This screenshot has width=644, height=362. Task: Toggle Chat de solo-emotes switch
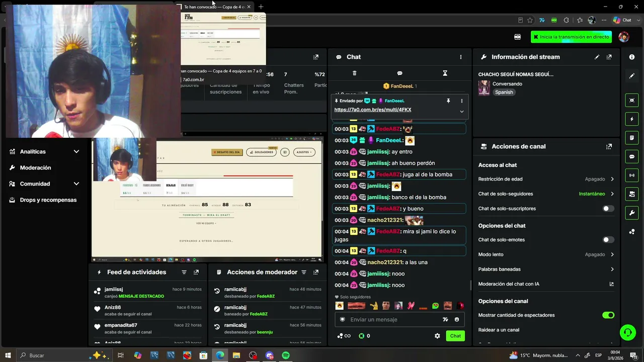click(608, 240)
